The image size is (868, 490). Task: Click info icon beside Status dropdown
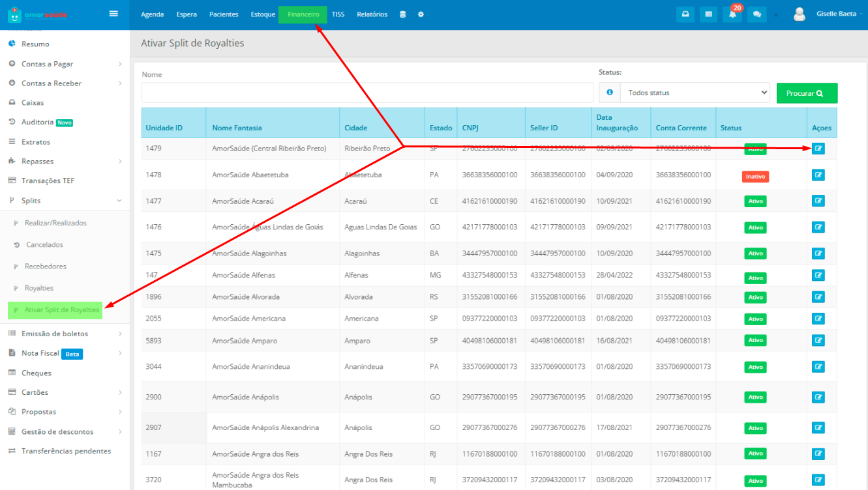(610, 93)
